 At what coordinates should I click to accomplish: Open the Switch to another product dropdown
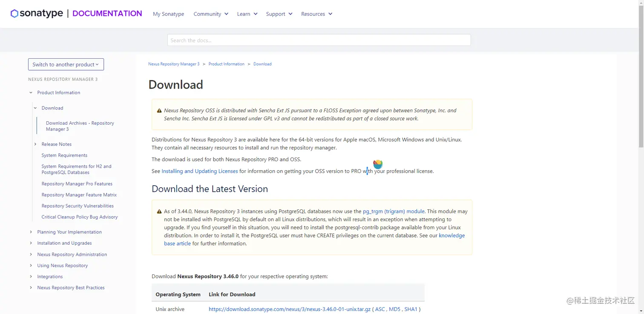pos(66,64)
